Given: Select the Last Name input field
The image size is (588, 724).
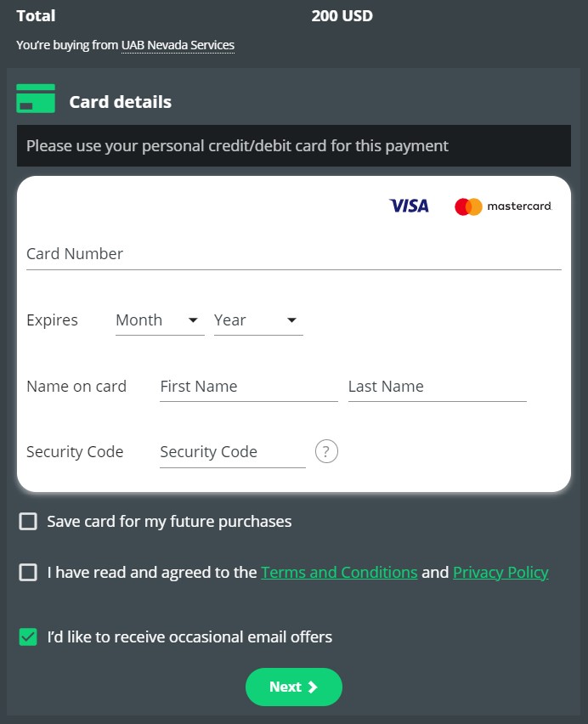Looking at the screenshot, I should [x=437, y=387].
